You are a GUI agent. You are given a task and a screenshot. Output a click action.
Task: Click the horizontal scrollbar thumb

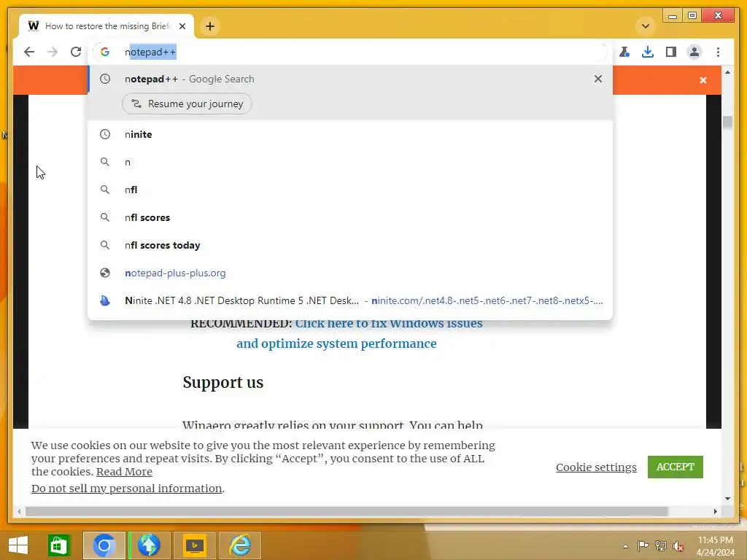347,511
